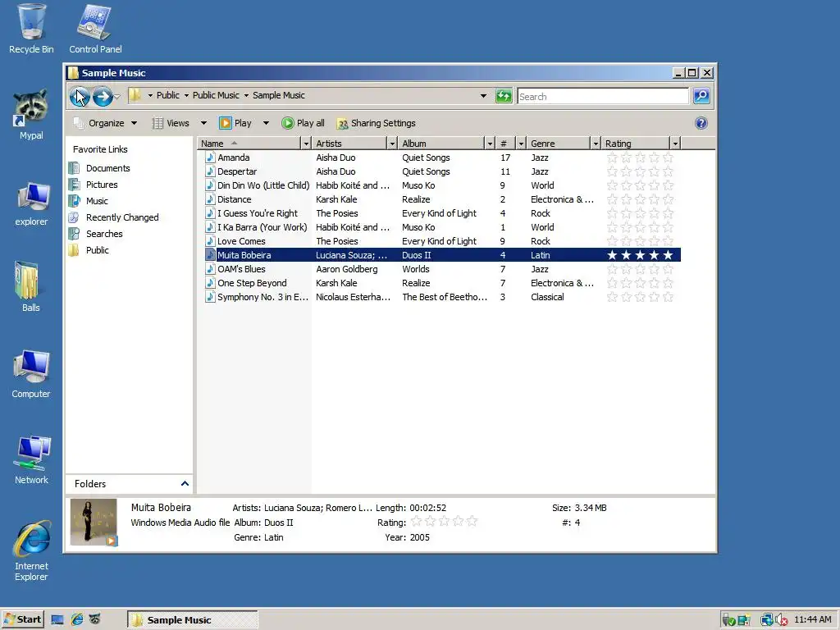Open the Start menu
The height and width of the screenshot is (630, 840).
(x=22, y=620)
